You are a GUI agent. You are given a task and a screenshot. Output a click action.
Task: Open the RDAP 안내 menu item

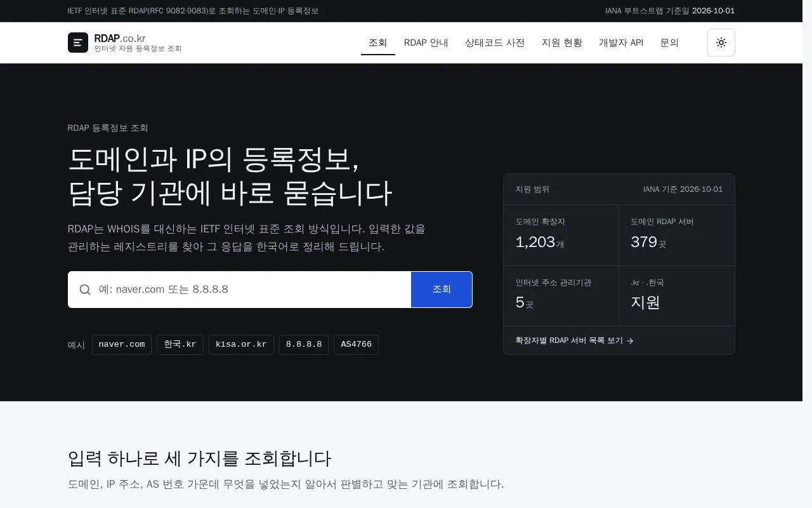[426, 43]
